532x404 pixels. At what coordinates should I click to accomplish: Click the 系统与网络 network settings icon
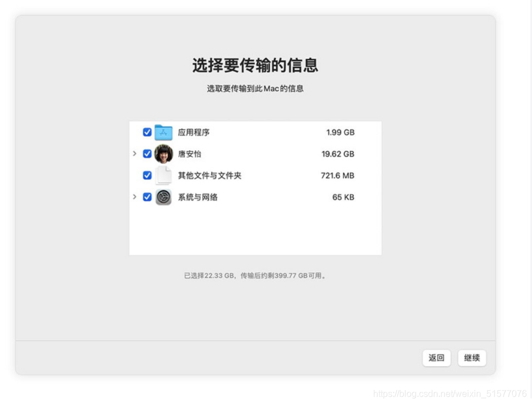pos(163,197)
